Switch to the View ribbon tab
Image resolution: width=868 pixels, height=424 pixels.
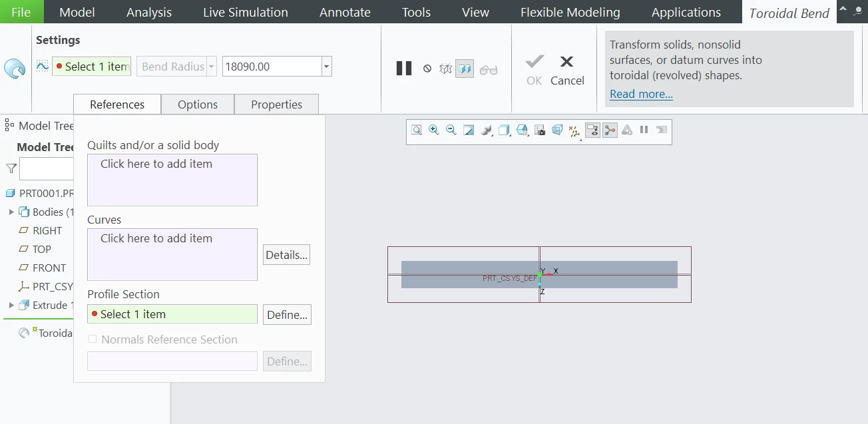point(476,12)
